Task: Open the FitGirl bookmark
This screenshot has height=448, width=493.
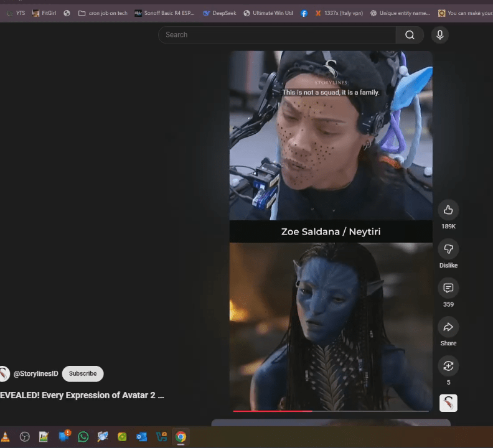Action: [x=44, y=13]
